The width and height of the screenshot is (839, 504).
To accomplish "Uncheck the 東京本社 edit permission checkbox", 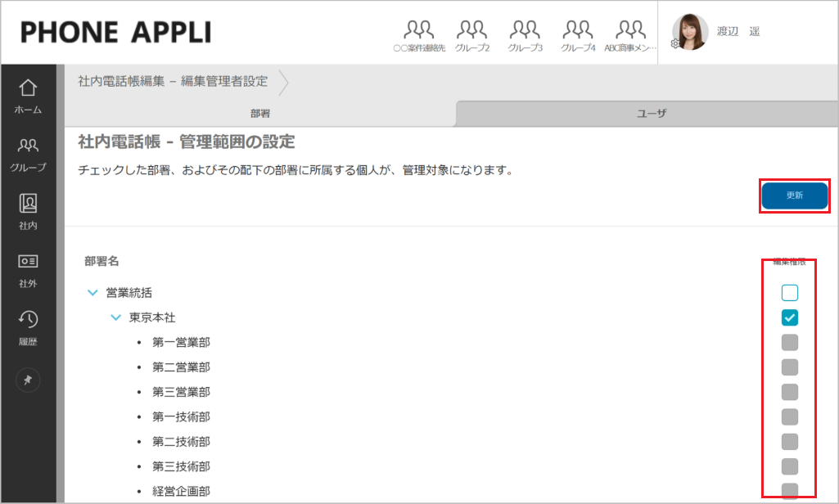I will click(789, 317).
